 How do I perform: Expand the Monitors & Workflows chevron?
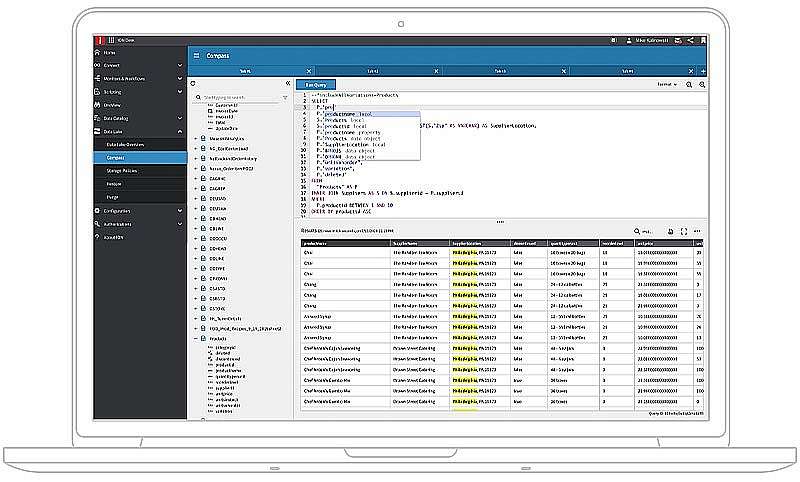pos(180,79)
